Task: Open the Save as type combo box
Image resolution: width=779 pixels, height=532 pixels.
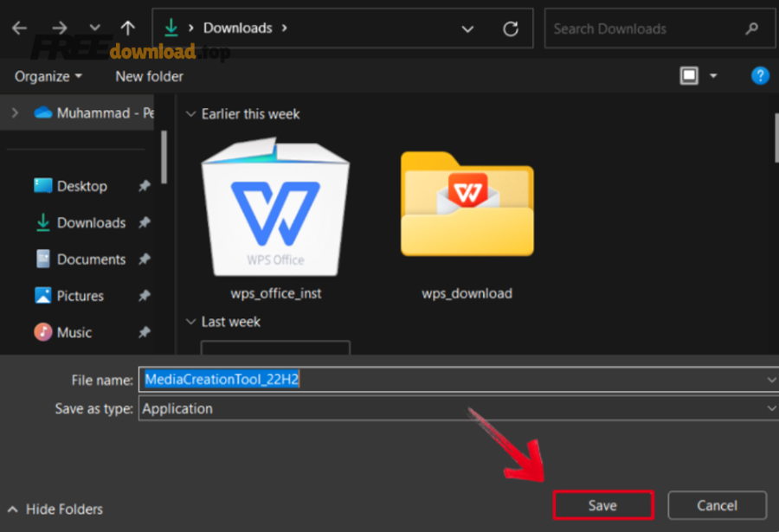Action: point(458,409)
